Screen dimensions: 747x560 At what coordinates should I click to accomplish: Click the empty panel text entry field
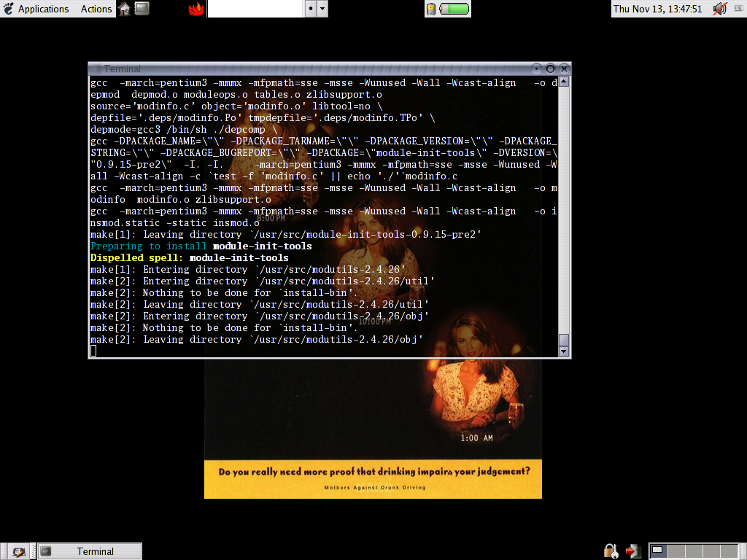coord(255,9)
